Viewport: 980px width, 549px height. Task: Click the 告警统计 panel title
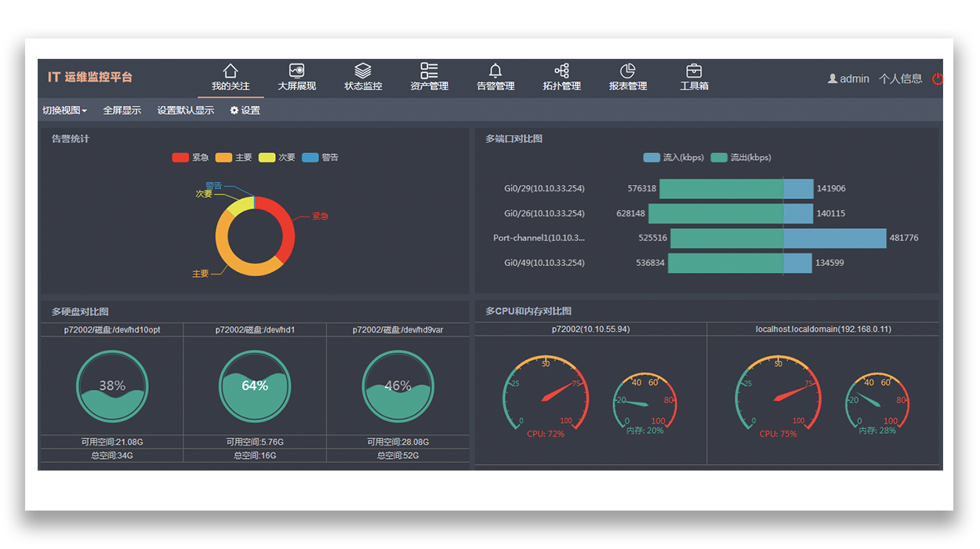pyautogui.click(x=71, y=139)
